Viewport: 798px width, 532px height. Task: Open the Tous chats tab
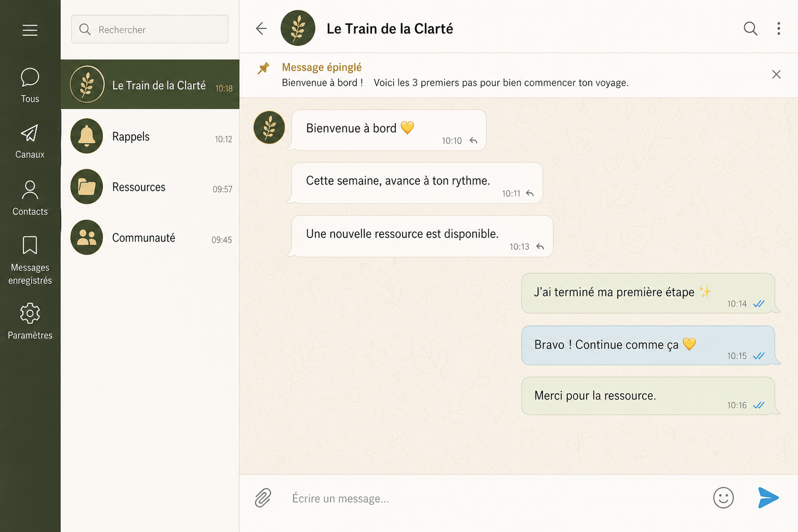(30, 85)
